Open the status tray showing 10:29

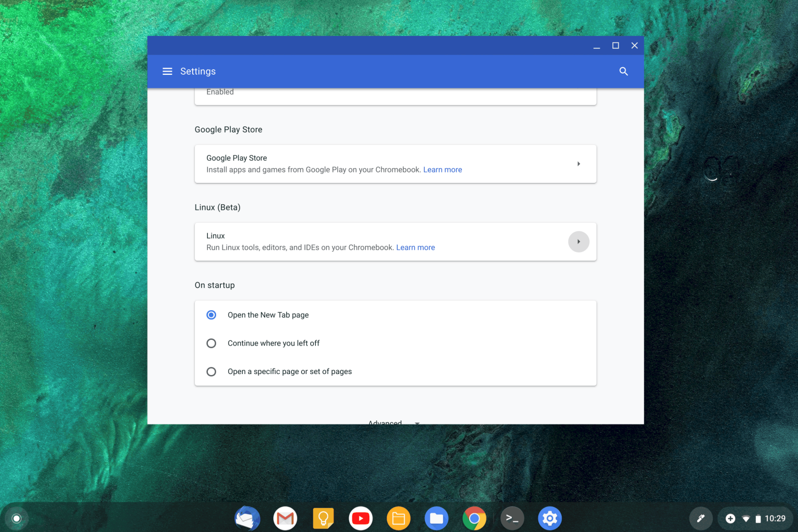(755, 518)
